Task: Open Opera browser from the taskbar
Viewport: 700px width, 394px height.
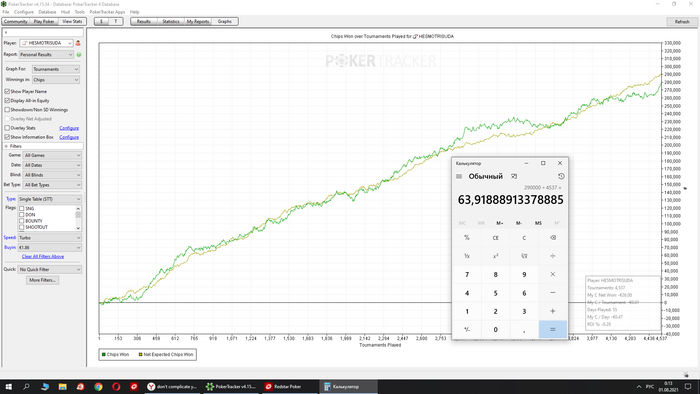Action: pos(116,386)
